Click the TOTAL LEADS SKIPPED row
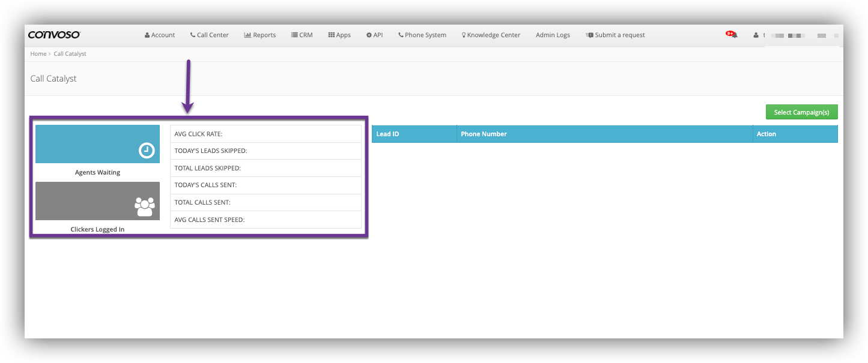Image resolution: width=868 pixels, height=363 pixels. point(266,168)
